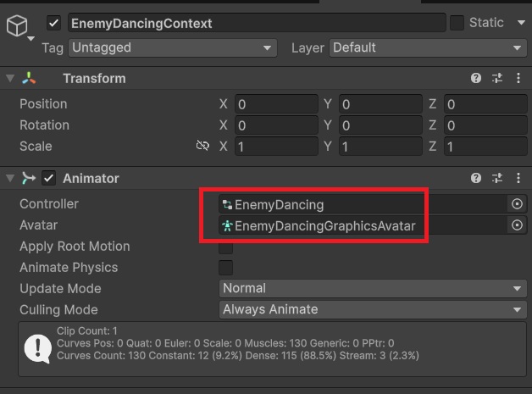This screenshot has width=532, height=394.
Task: Enable Animate Physics checkbox
Action: click(x=226, y=268)
